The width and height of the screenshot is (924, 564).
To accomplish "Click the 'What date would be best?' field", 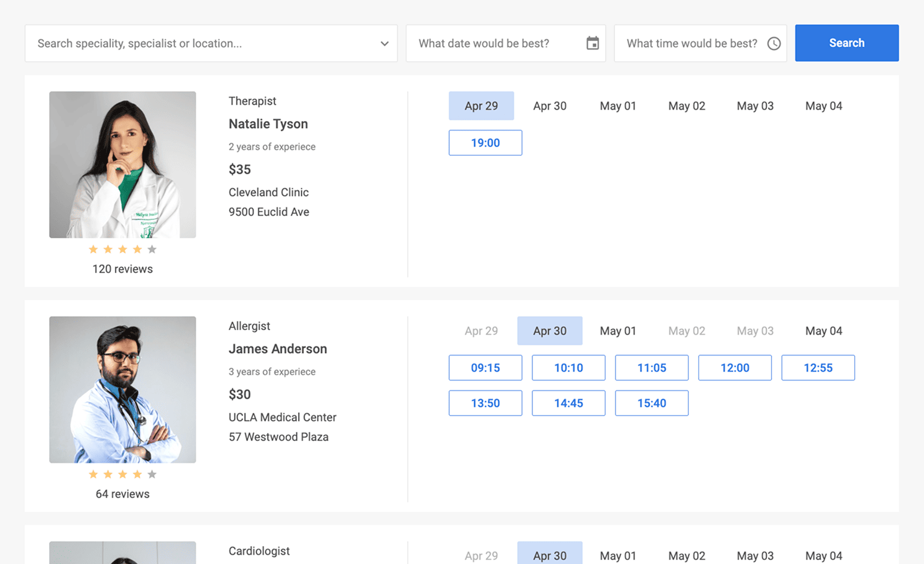I will click(x=506, y=43).
